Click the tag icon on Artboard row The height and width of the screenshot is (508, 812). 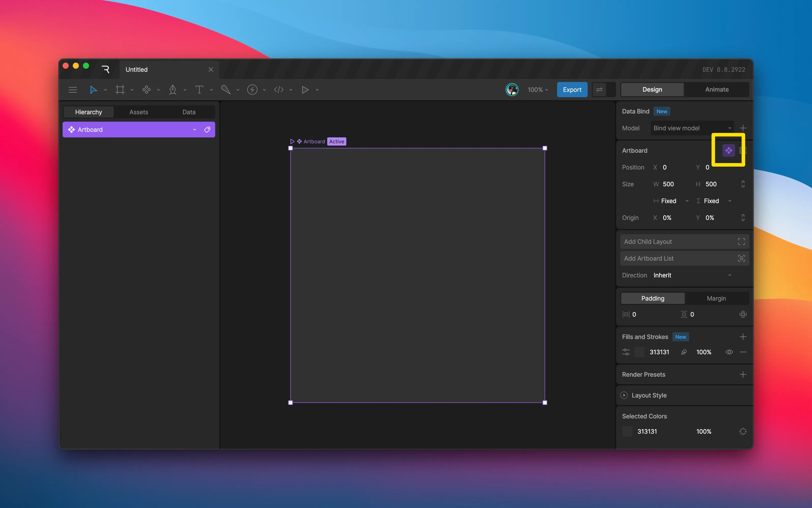[x=207, y=130]
